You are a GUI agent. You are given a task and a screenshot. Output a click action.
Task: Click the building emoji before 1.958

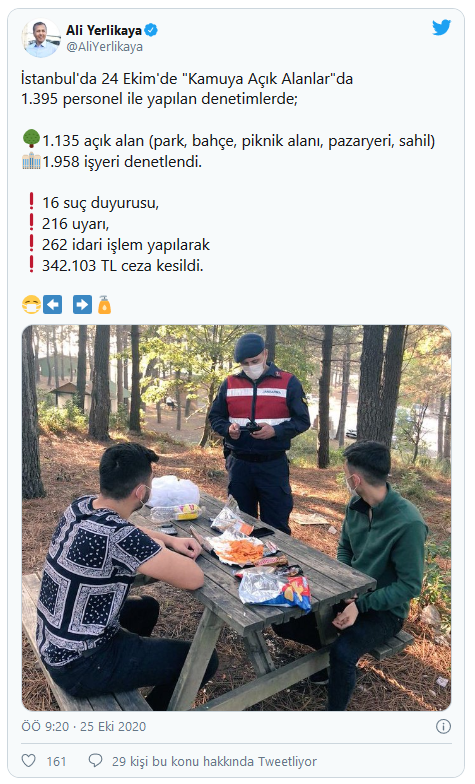(31, 160)
